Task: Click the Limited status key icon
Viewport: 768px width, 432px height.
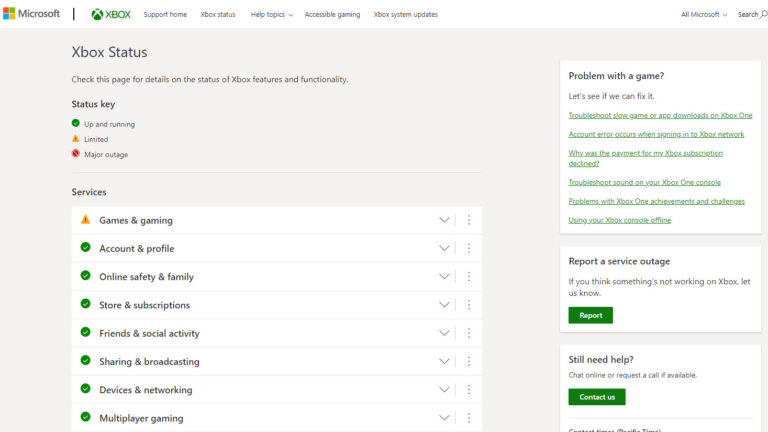Action: (75, 139)
